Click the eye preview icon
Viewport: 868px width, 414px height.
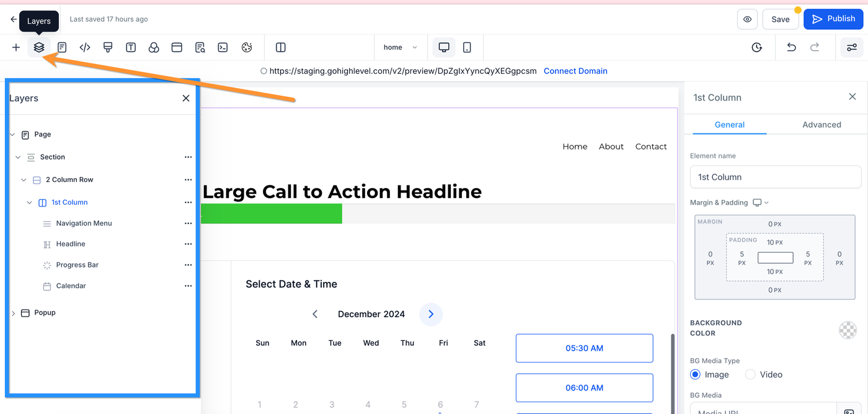click(x=747, y=19)
